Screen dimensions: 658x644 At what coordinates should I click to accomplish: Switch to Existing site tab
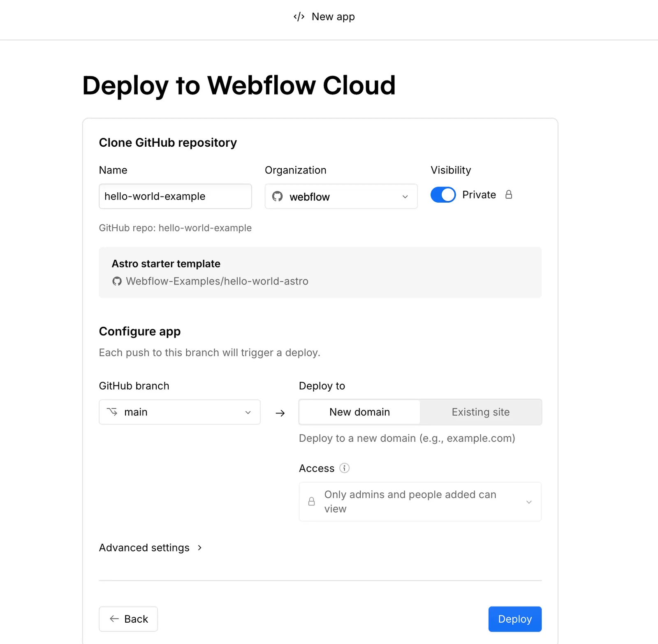pyautogui.click(x=480, y=412)
